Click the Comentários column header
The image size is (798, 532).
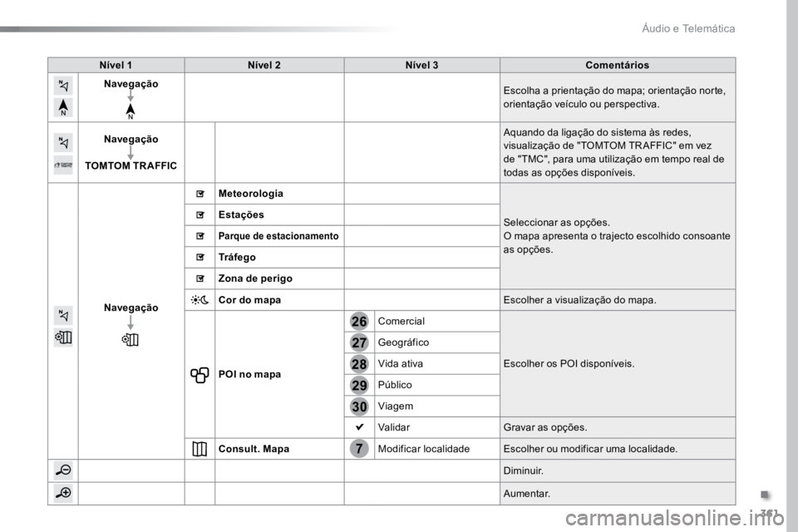[x=618, y=65]
